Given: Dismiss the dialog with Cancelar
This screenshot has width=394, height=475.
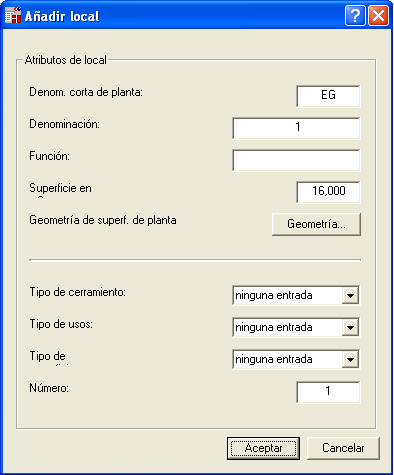Looking at the screenshot, I should click(343, 448).
